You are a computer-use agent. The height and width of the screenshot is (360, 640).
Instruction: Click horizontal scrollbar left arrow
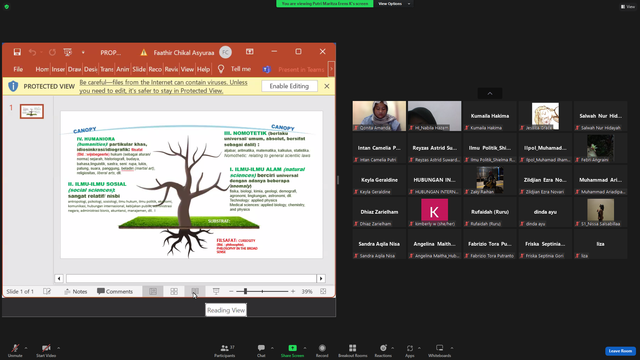pyautogui.click(x=59, y=278)
